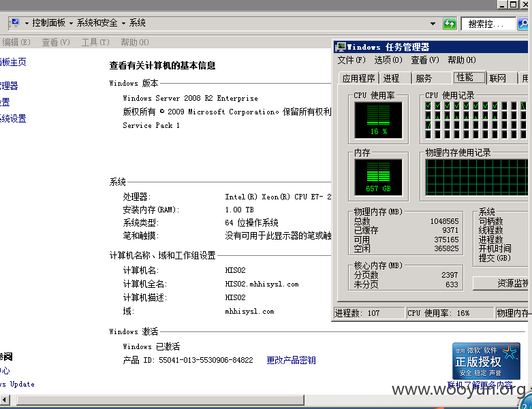This screenshot has width=532, height=409.
Task: Click the genuine Microsoft software badge
Action: (x=486, y=361)
